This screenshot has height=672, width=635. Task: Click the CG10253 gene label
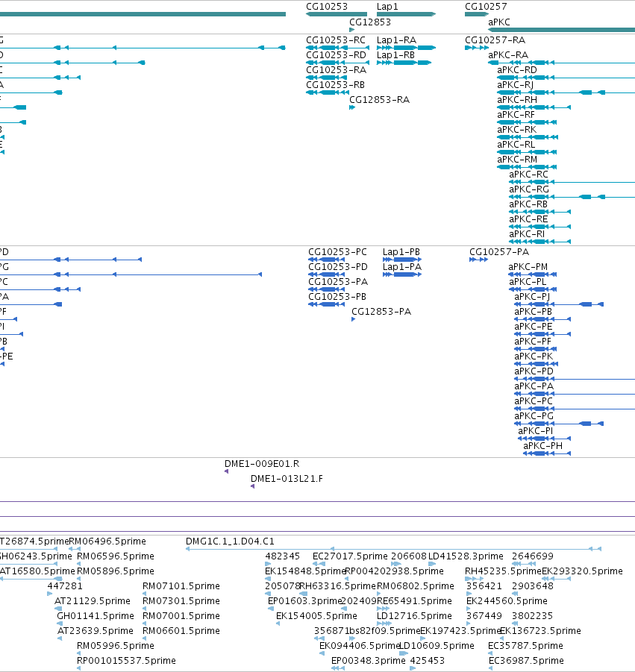point(327,7)
